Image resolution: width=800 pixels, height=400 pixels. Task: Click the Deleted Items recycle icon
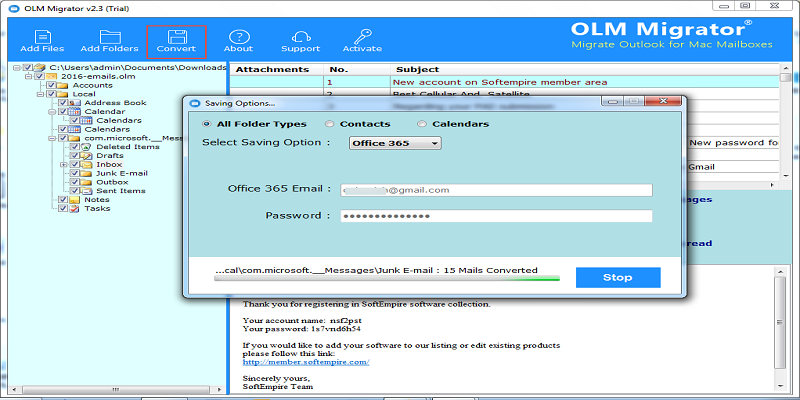coord(87,146)
